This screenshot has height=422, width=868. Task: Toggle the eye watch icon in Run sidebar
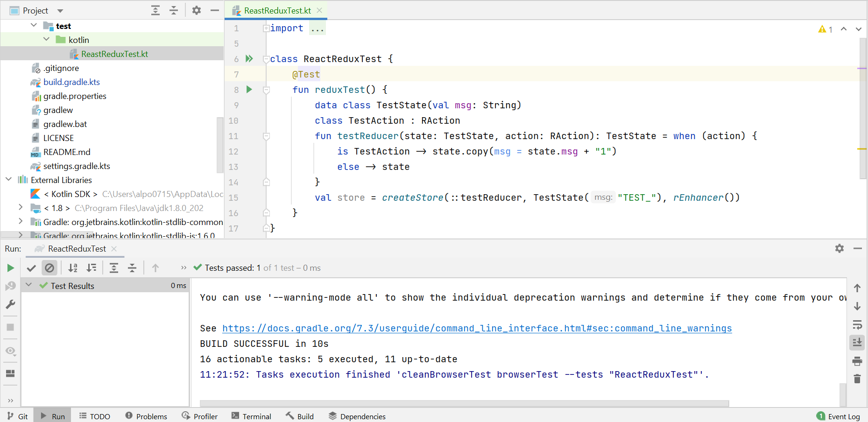pyautogui.click(x=10, y=351)
